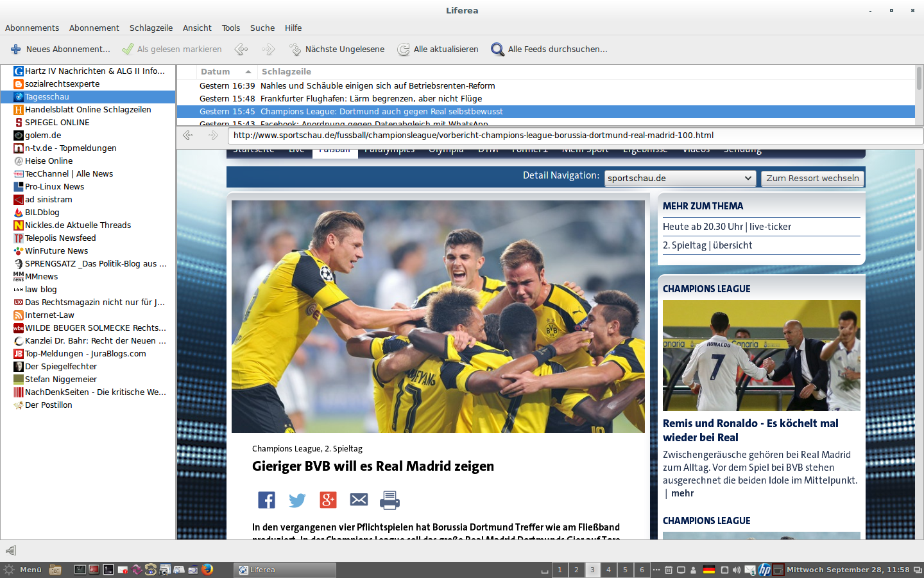Open the Abonnement menu

coord(94,28)
